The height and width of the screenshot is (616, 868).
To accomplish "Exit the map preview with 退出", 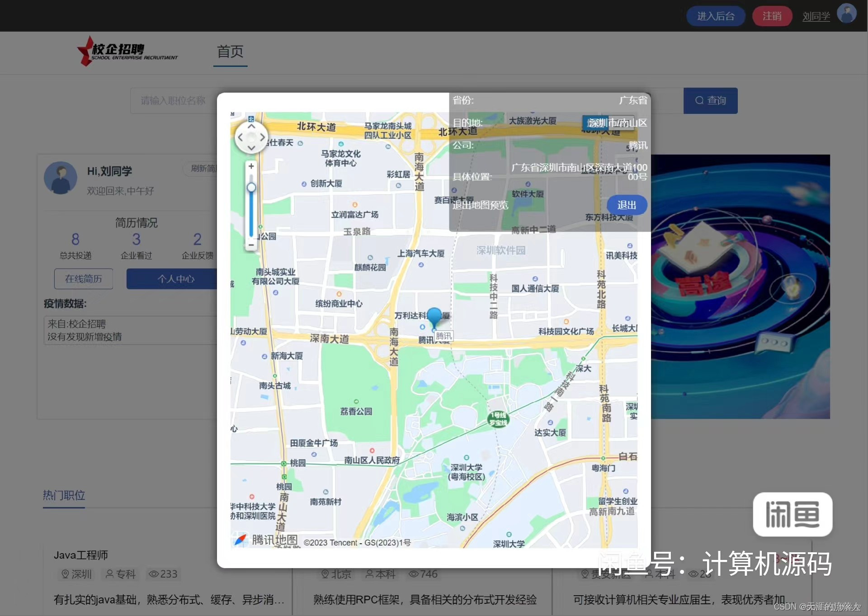I will (627, 205).
